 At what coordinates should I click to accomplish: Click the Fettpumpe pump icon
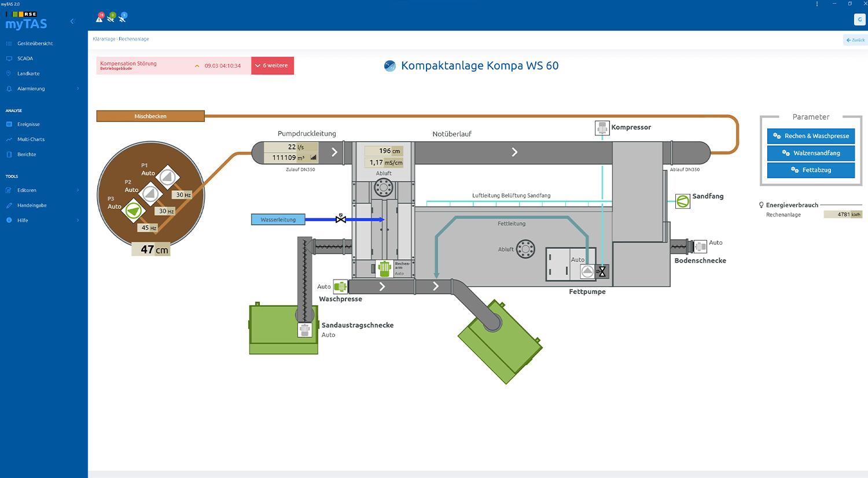[587, 271]
